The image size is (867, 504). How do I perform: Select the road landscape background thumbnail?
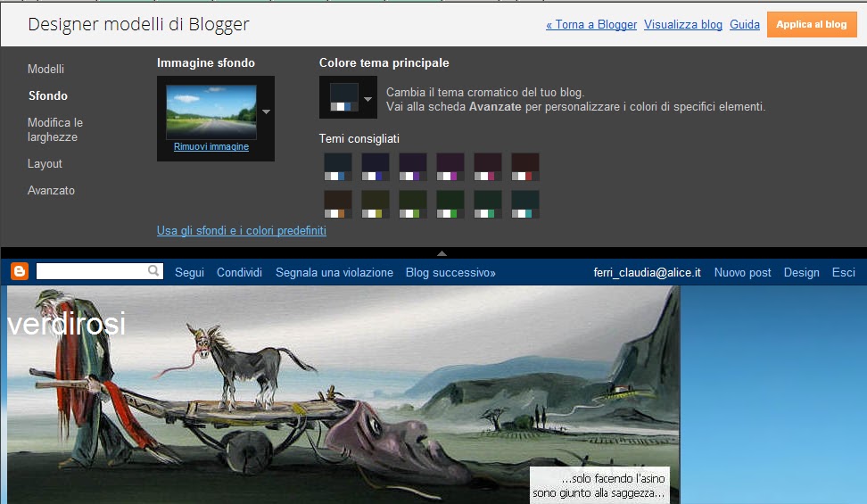coord(211,112)
